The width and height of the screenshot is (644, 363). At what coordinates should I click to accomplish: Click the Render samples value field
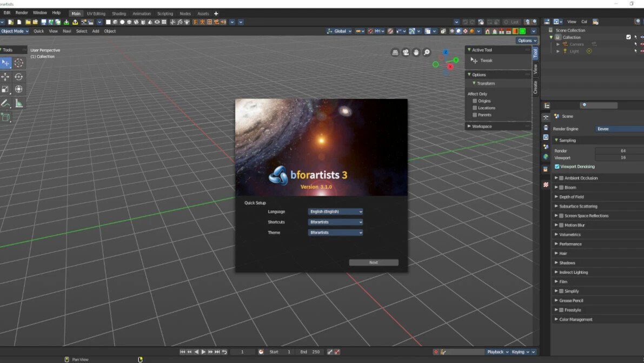(619, 151)
